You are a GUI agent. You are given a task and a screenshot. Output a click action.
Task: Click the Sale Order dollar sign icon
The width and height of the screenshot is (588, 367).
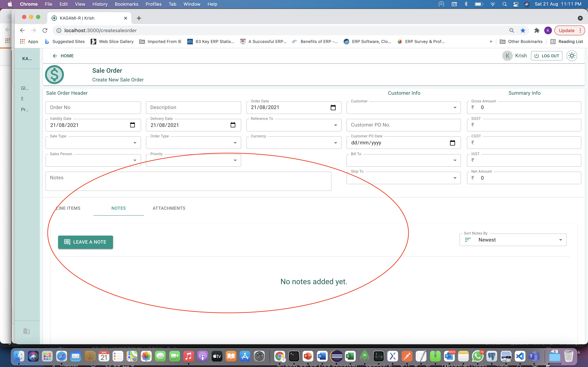(55, 75)
